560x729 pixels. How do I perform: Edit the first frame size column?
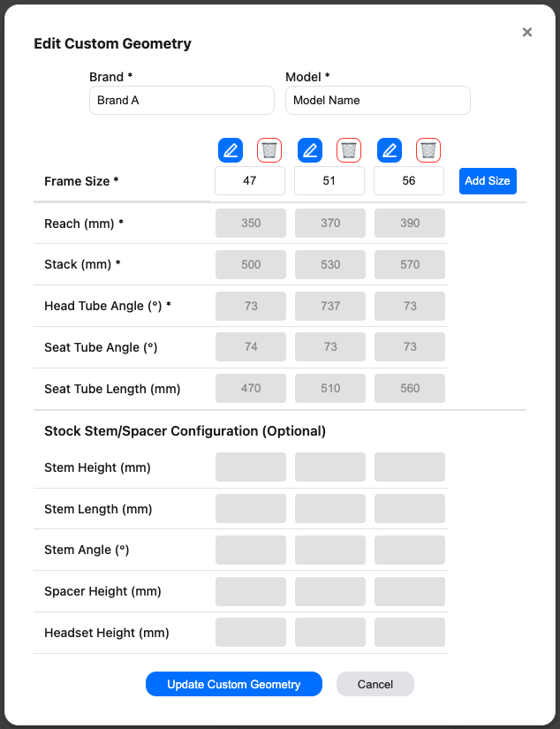click(x=231, y=149)
